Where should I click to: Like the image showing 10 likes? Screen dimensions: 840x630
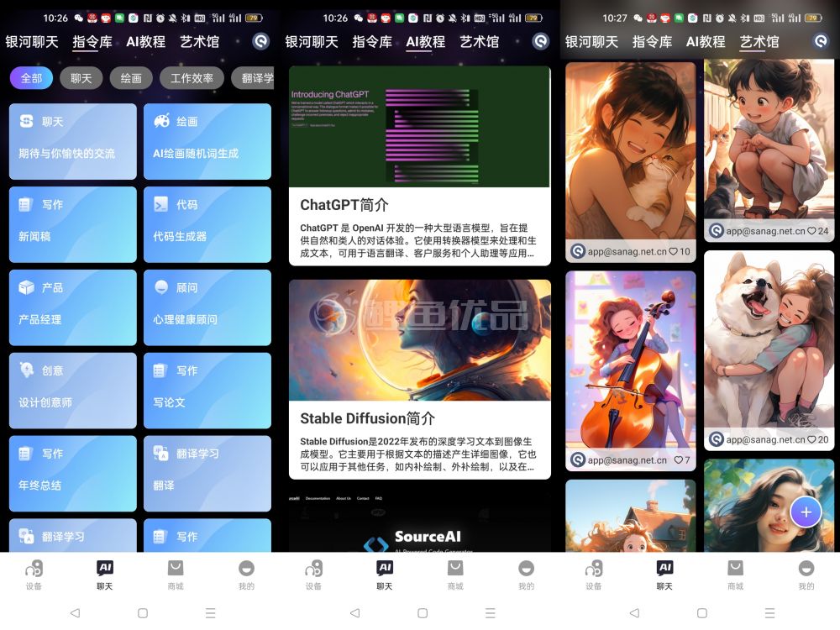tap(674, 251)
